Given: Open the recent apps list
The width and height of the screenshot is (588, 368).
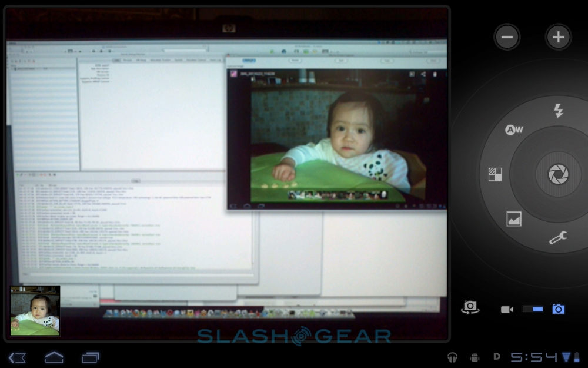Looking at the screenshot, I should 91,357.
